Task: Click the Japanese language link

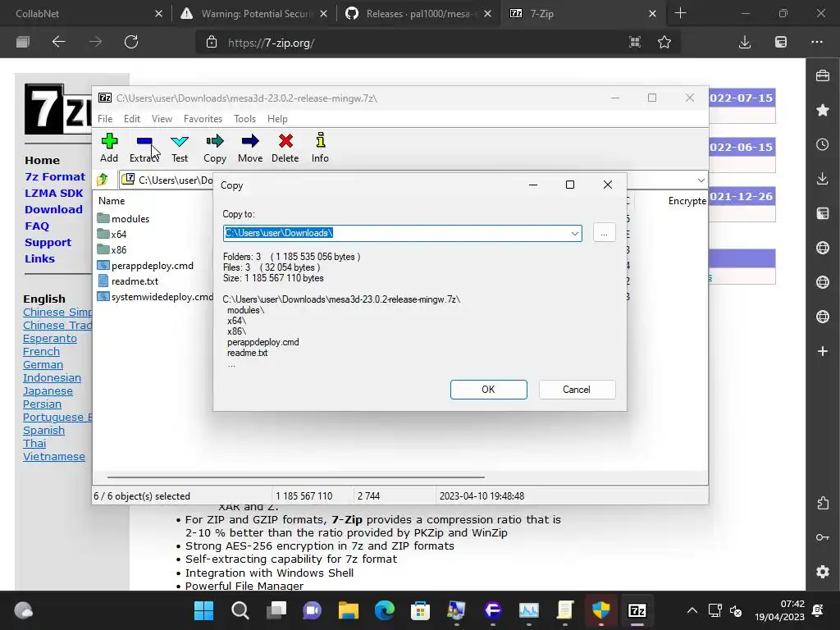Action: (48, 391)
